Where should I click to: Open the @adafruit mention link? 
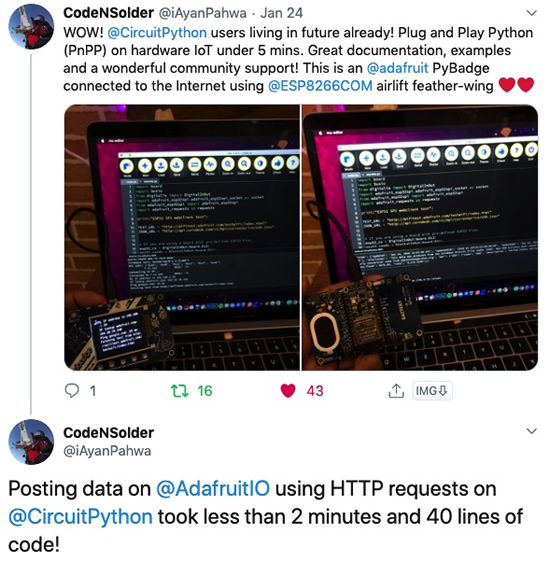pos(397,68)
